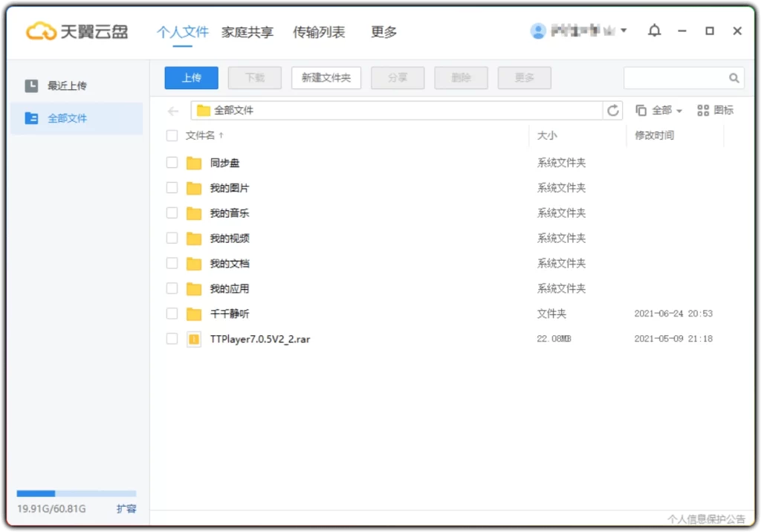
Task: Click into the search input field
Action: click(677, 78)
